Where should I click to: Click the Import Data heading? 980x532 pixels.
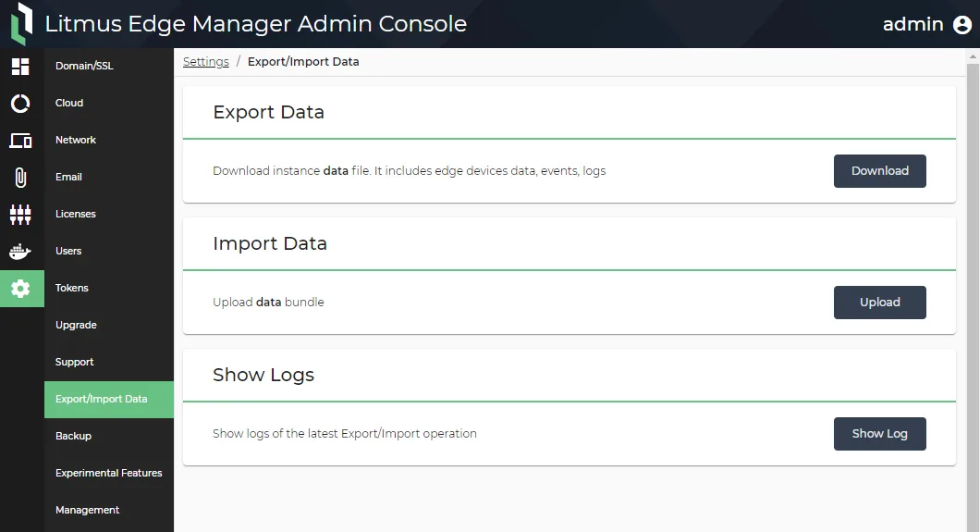[x=269, y=243]
